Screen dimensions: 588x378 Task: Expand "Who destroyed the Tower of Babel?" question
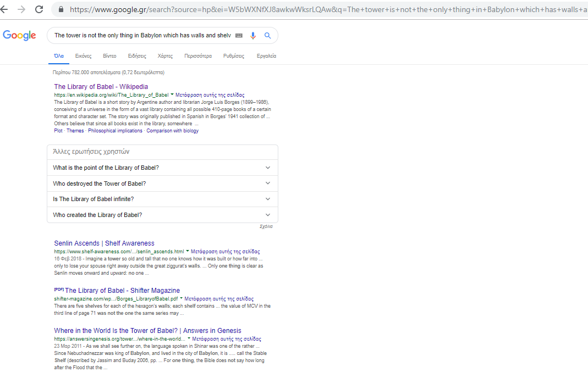(162, 184)
